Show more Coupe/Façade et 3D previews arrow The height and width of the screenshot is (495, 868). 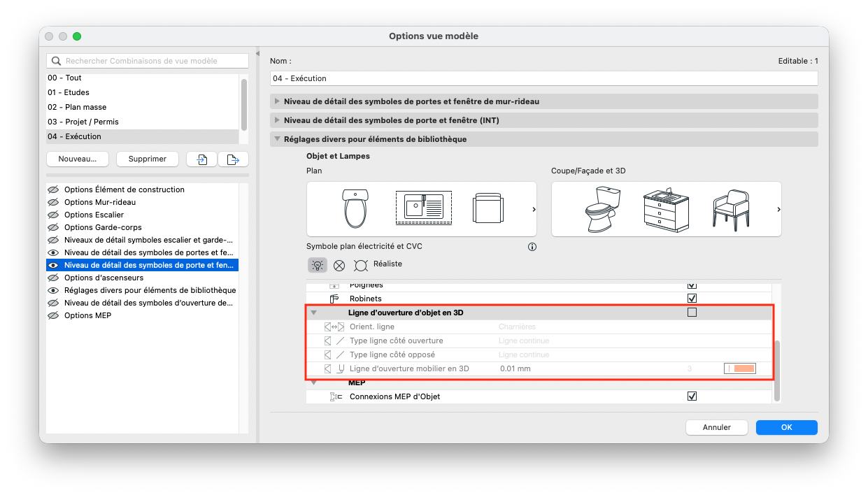tap(778, 209)
